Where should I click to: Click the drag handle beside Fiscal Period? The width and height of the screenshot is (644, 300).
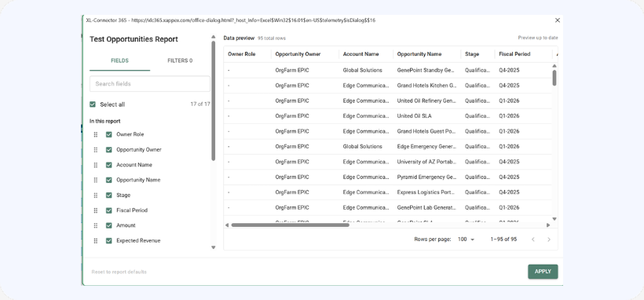click(96, 210)
